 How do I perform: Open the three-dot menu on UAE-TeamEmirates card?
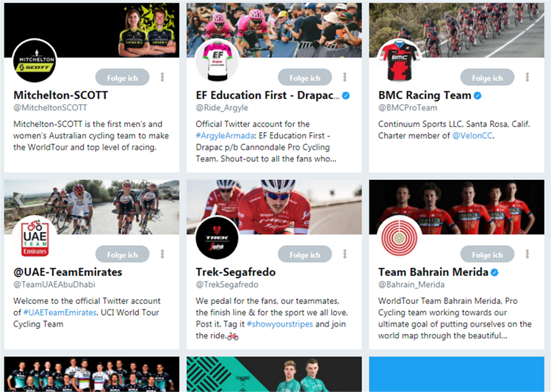162,254
